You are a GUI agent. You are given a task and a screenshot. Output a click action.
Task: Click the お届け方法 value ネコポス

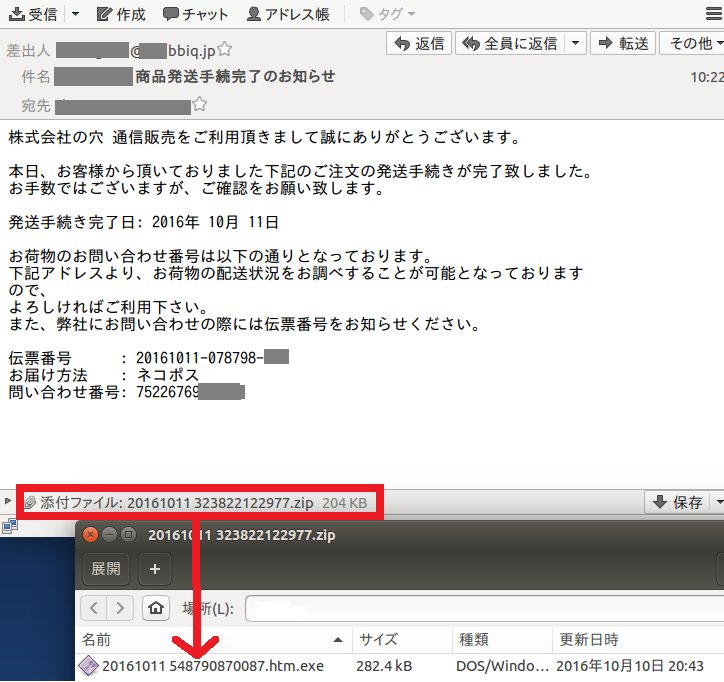pos(168,375)
